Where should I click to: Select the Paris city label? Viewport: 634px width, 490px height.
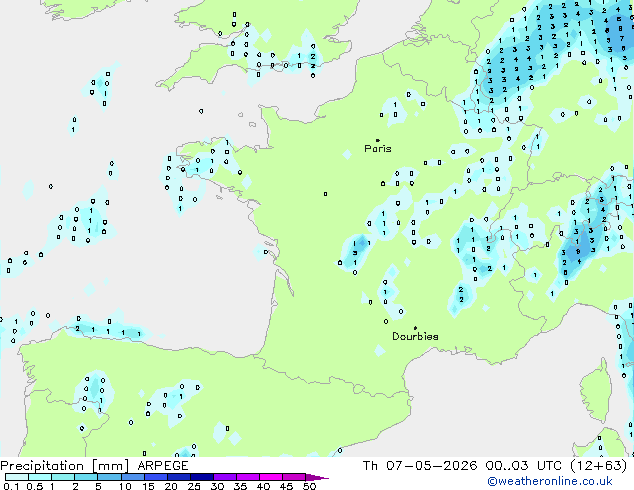(x=378, y=149)
